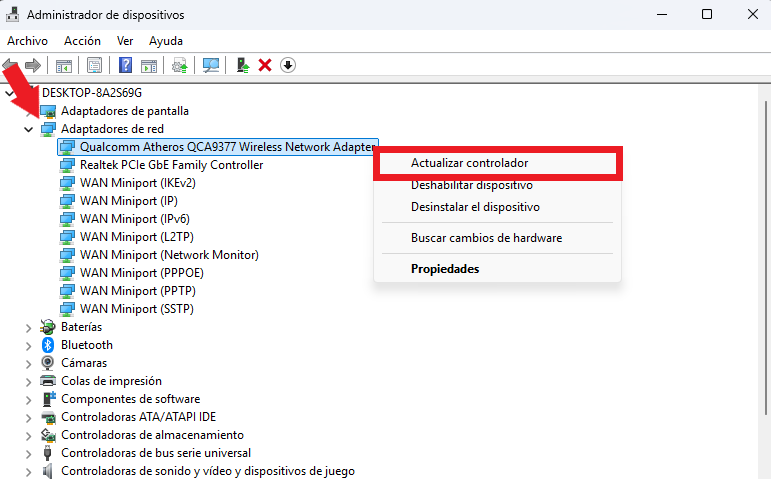This screenshot has height=479, width=771.
Task: Click the vertical scrollbar thumb
Action: coord(766,256)
